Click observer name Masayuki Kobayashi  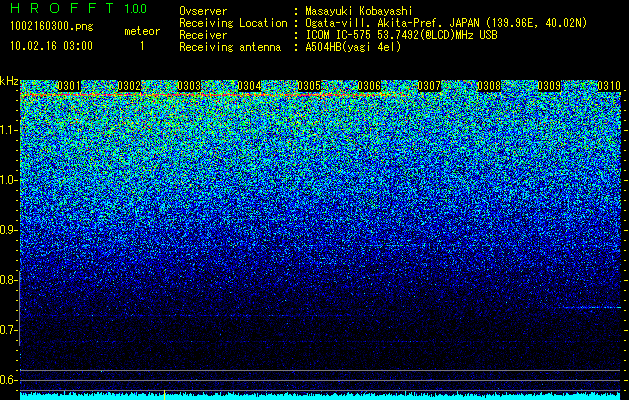click(x=358, y=11)
